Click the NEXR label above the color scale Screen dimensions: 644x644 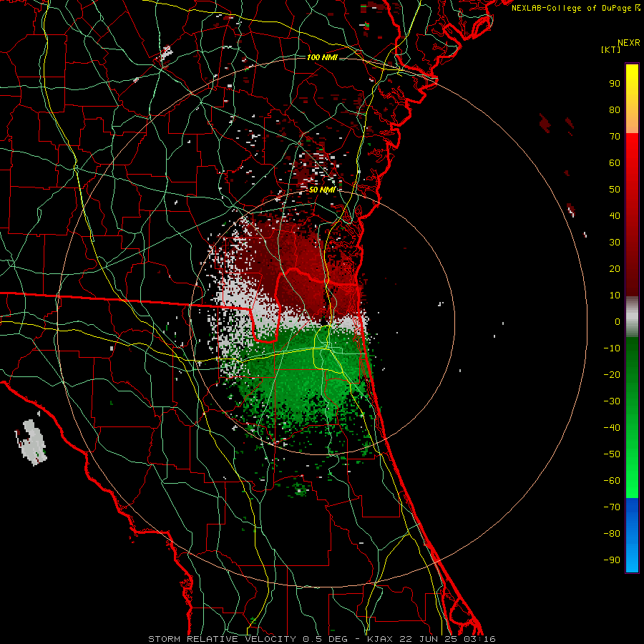pos(629,43)
